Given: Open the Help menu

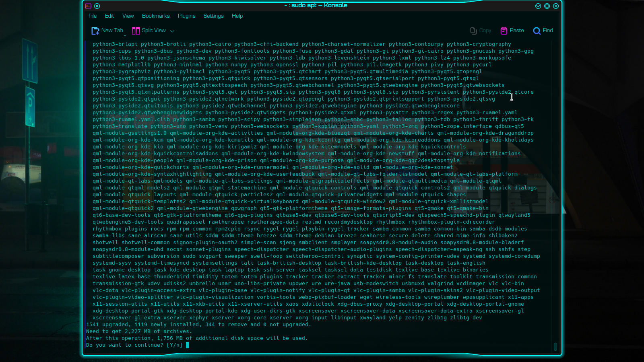Looking at the screenshot, I should (x=237, y=16).
